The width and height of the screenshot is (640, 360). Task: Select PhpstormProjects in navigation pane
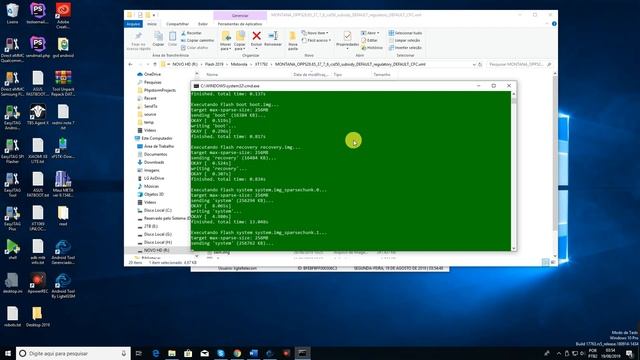(160, 90)
